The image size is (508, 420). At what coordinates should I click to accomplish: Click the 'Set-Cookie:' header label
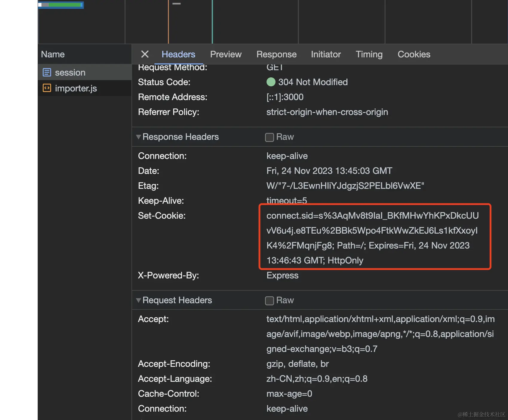(x=162, y=215)
